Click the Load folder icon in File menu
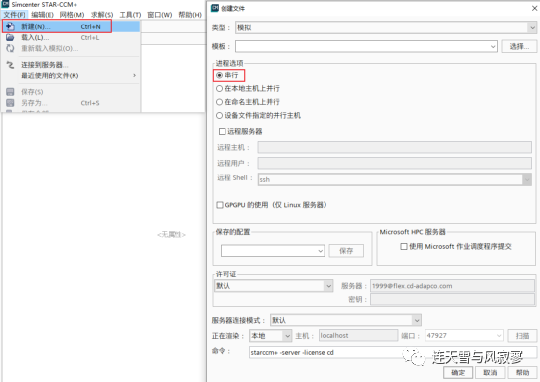Viewport: 540px width, 382px height. tap(10, 37)
